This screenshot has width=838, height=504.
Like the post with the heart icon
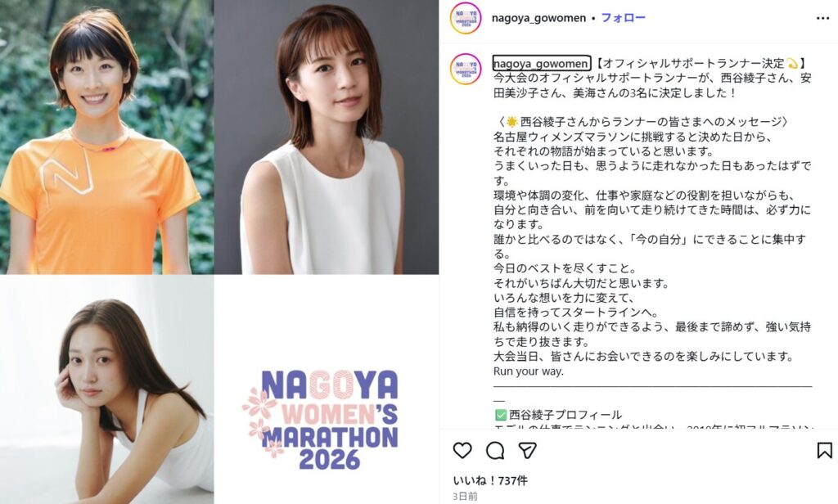click(x=462, y=451)
